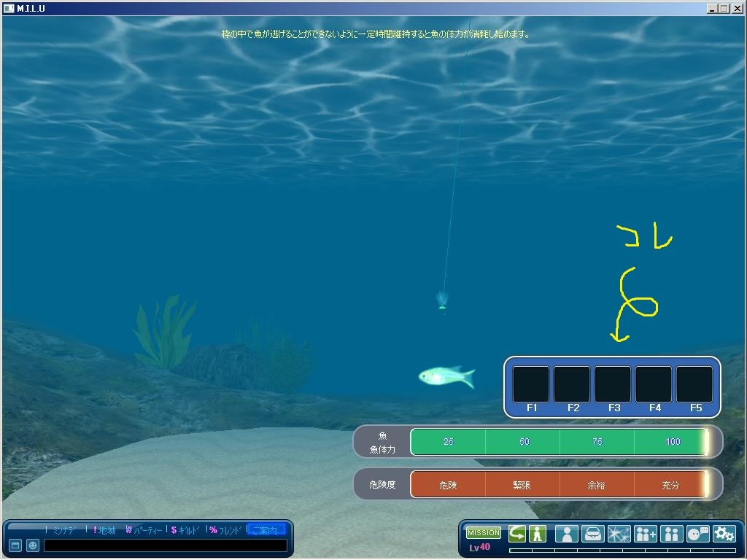Close the M.I.L.U window
Image resolution: width=747 pixels, height=560 pixels.
tap(737, 8)
